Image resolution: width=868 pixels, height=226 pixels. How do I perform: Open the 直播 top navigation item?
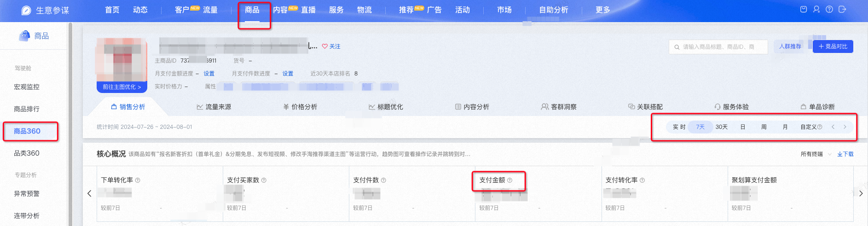click(x=308, y=10)
